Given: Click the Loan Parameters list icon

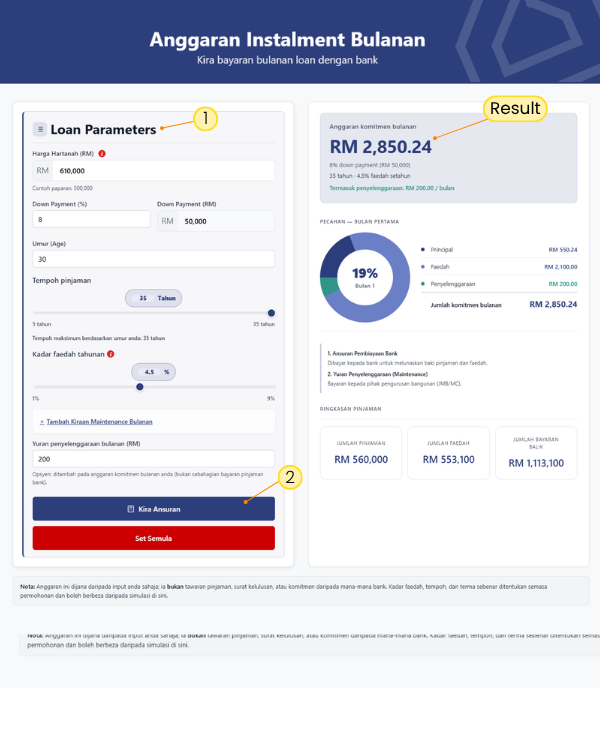Looking at the screenshot, I should click(40, 129).
